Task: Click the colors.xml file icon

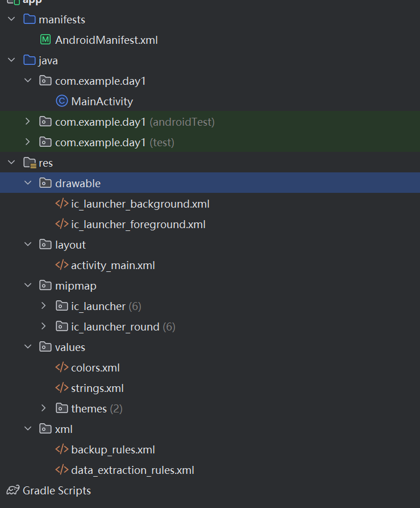Action: [61, 367]
